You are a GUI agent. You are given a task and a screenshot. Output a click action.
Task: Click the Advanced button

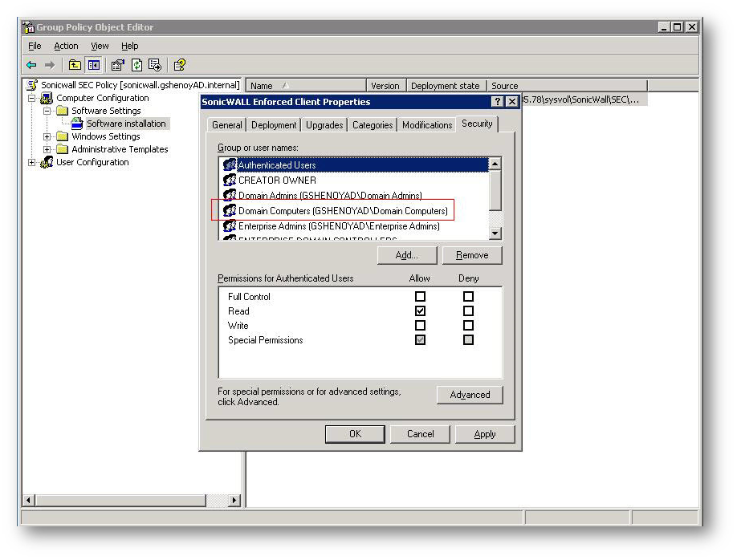(x=470, y=395)
